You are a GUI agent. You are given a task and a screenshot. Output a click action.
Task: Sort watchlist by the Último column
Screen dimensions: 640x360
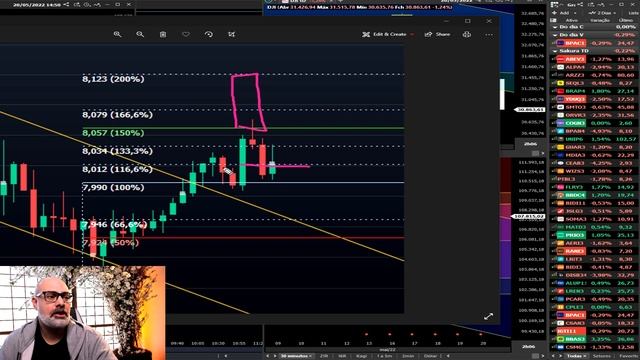625,20
